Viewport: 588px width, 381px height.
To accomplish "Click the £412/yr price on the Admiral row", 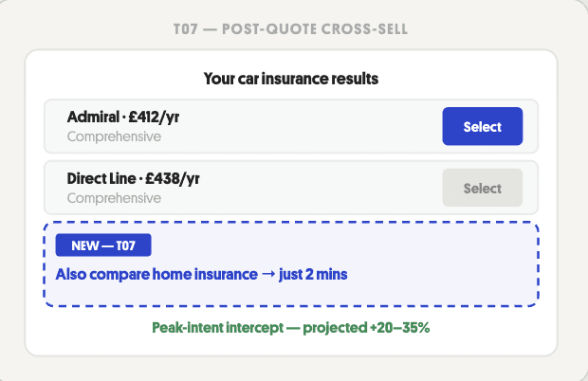I will [x=154, y=117].
